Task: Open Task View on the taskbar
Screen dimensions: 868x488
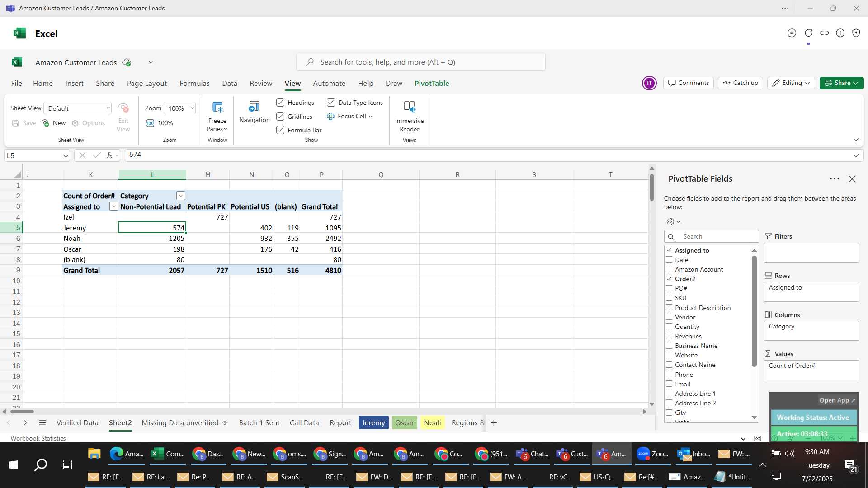Action: coord(67,465)
